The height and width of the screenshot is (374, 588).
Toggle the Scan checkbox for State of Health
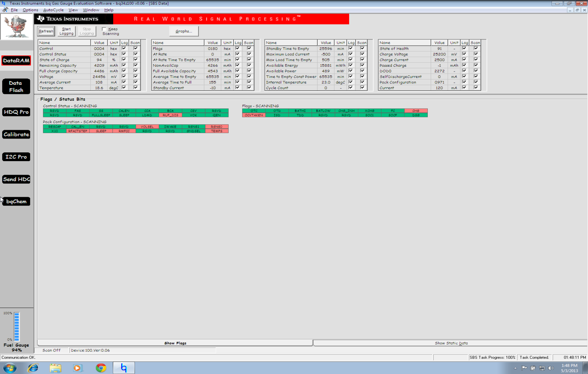pos(476,48)
